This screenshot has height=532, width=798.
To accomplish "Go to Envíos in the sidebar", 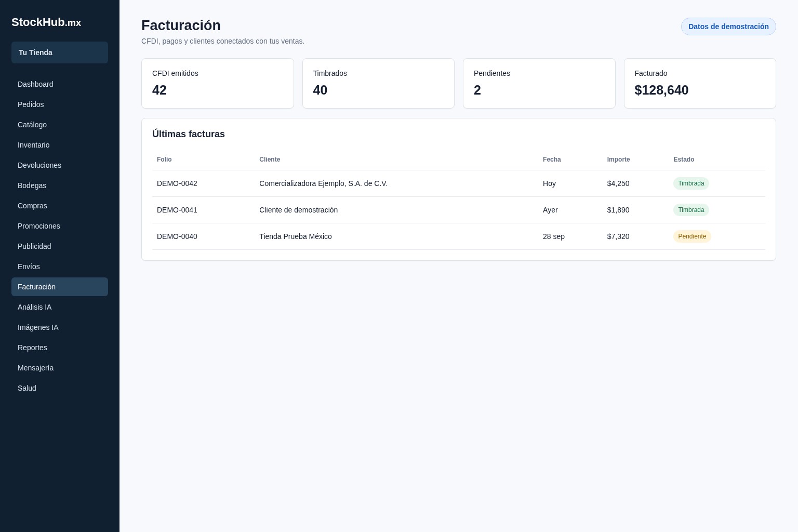I will pyautogui.click(x=60, y=267).
